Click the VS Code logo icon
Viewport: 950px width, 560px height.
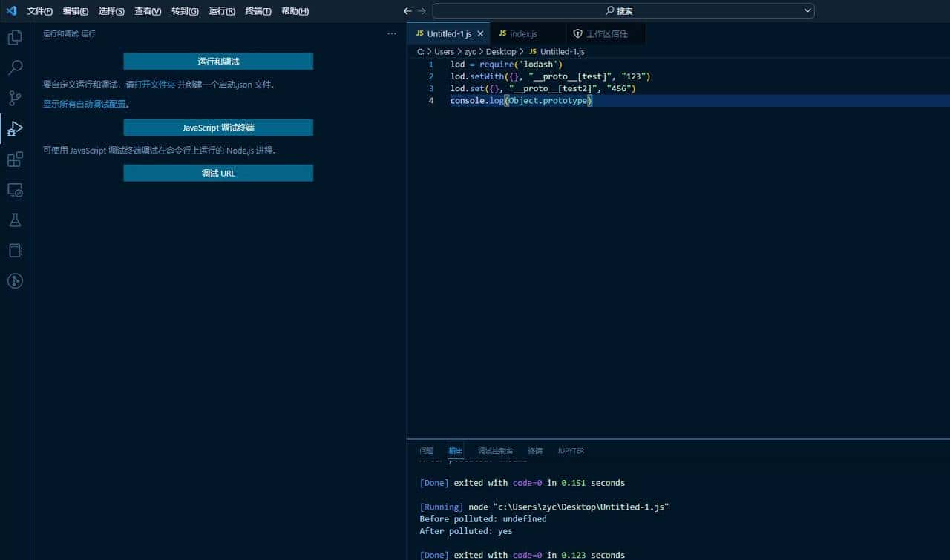tap(10, 10)
